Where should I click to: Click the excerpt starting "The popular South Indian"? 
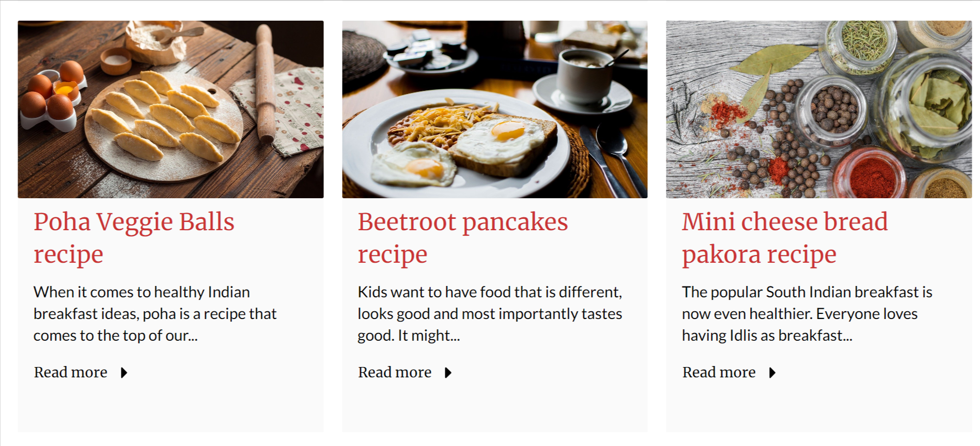(807, 314)
